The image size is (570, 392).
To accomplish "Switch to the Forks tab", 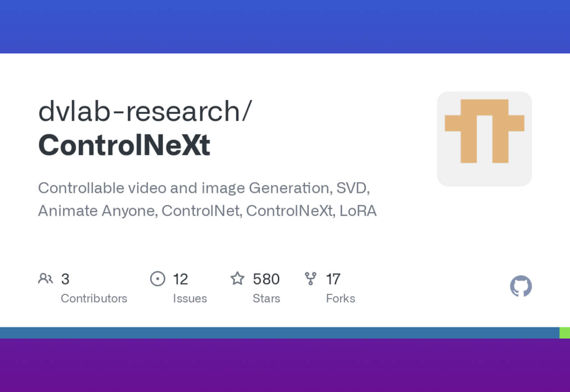I will click(x=341, y=298).
